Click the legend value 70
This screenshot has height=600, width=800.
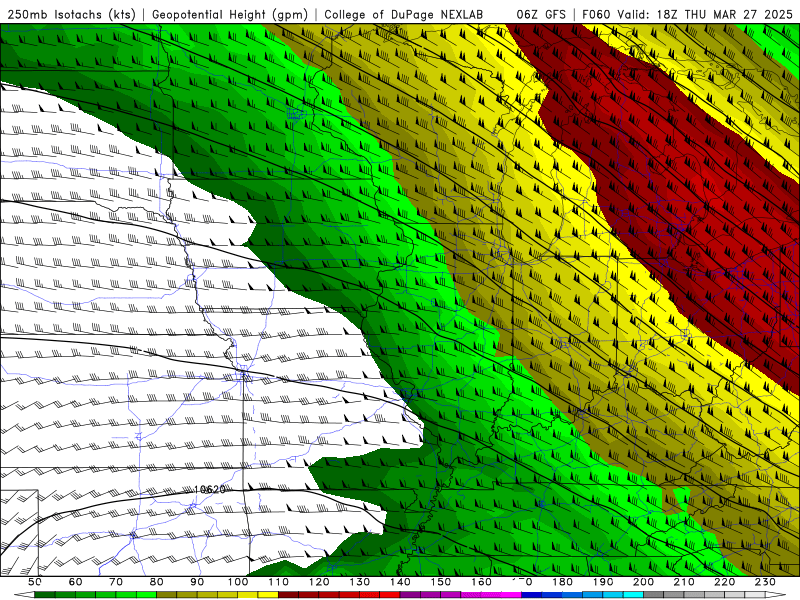116,582
